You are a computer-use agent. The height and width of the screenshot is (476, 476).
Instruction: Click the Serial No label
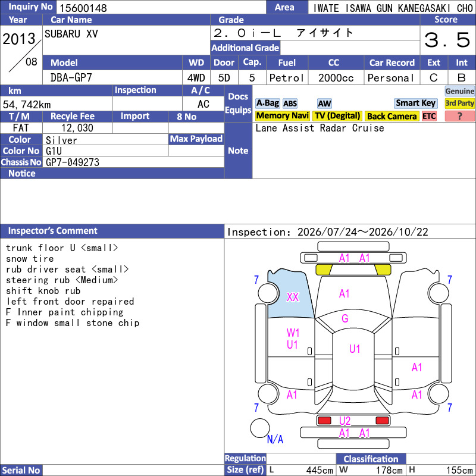tap(21, 470)
